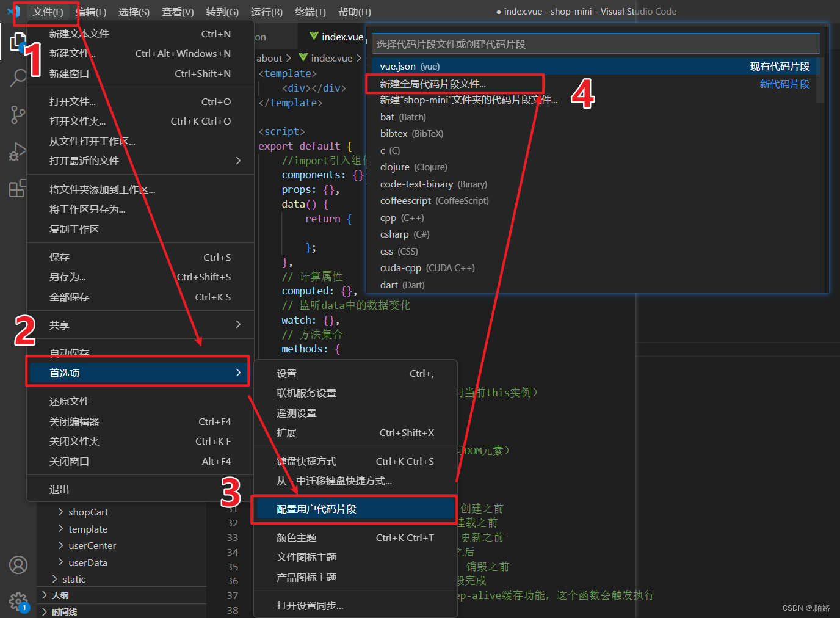
Task: Open the Search view icon
Action: [x=18, y=78]
